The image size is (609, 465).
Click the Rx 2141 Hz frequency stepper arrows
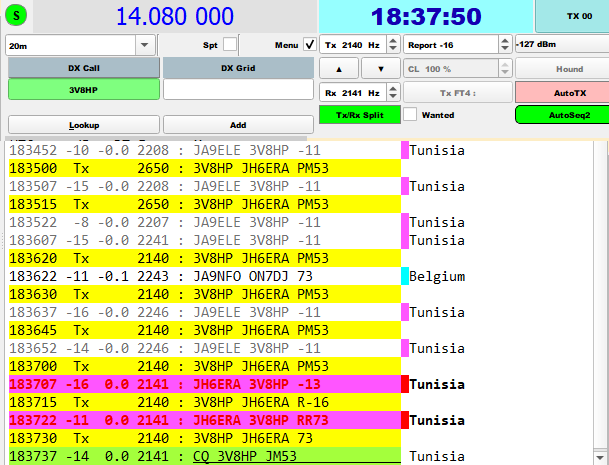(393, 92)
